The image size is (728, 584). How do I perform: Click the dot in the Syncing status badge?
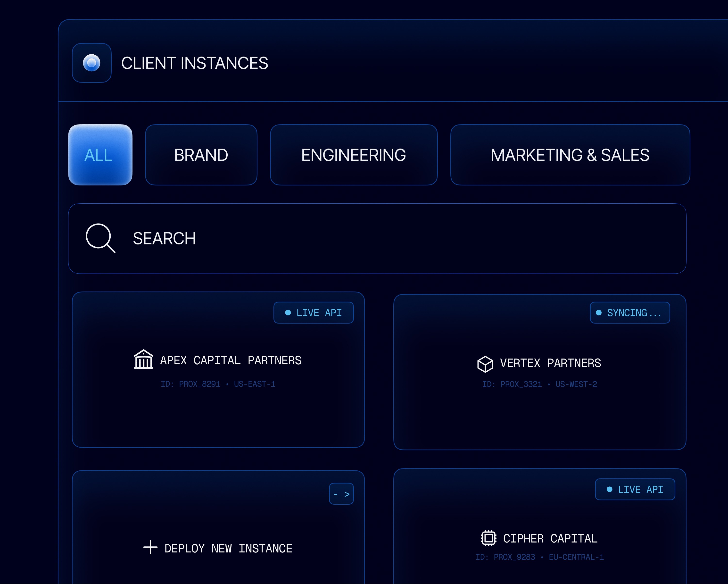coord(599,313)
